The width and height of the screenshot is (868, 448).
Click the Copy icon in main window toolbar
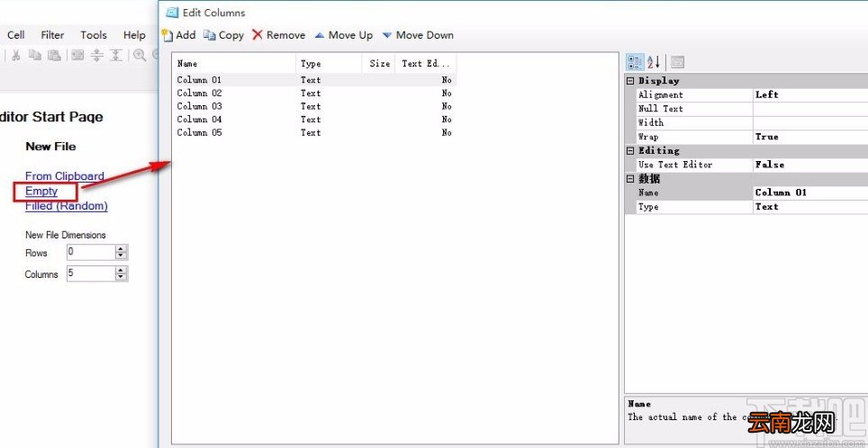point(35,55)
